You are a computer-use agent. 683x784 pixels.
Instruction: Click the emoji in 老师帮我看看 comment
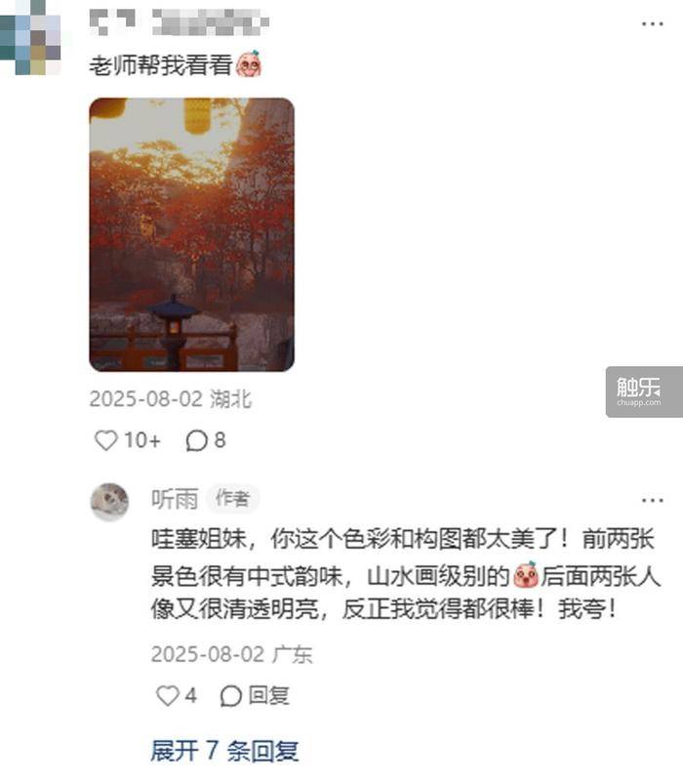point(249,64)
